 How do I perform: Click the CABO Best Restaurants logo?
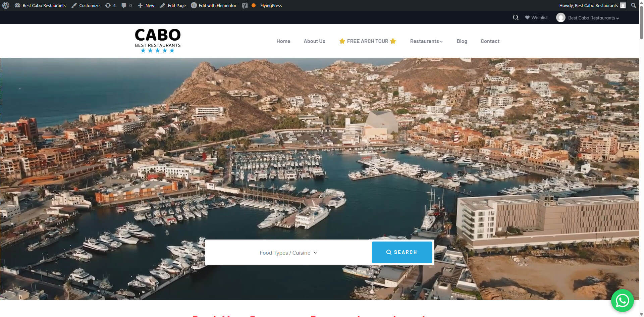point(158,41)
